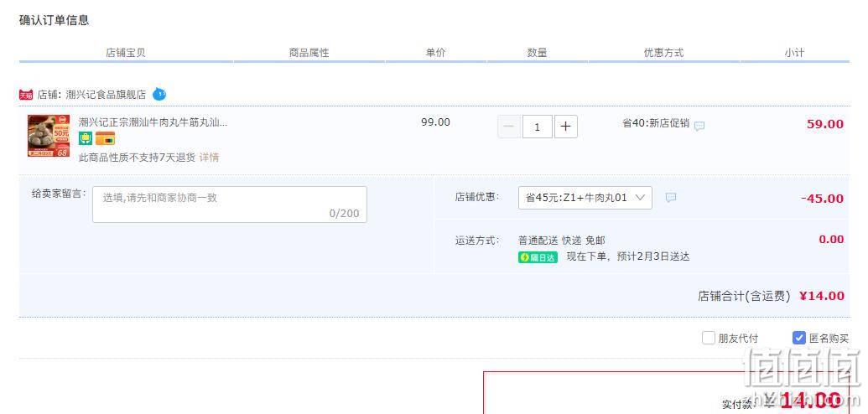Image resolution: width=868 pixels, height=414 pixels.
Task: Click shipping method text 普通配送 快递 免邮
Action: coord(561,241)
